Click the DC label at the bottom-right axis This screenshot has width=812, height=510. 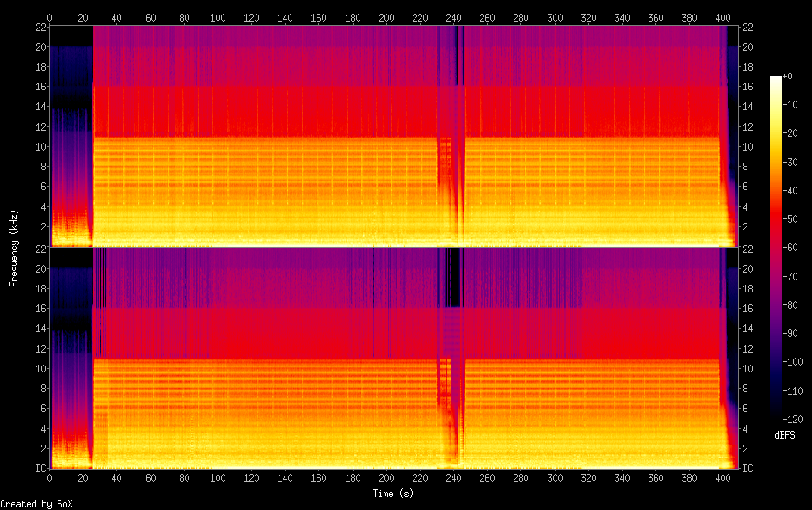[x=747, y=469]
